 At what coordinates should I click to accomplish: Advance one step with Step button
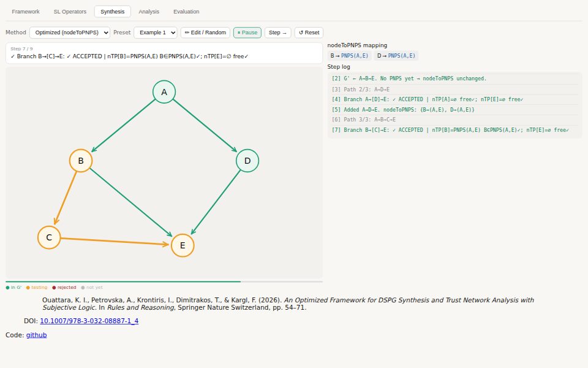point(277,33)
